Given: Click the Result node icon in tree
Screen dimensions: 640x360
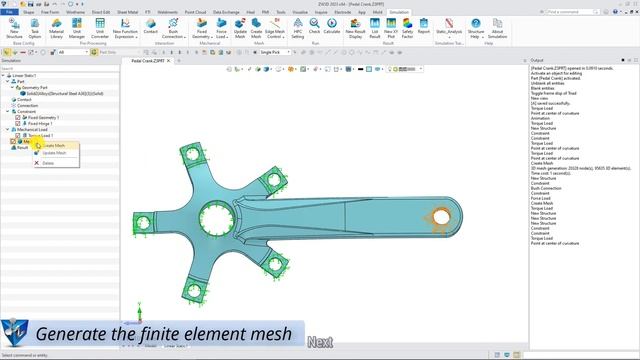Looking at the screenshot, I should point(13,147).
